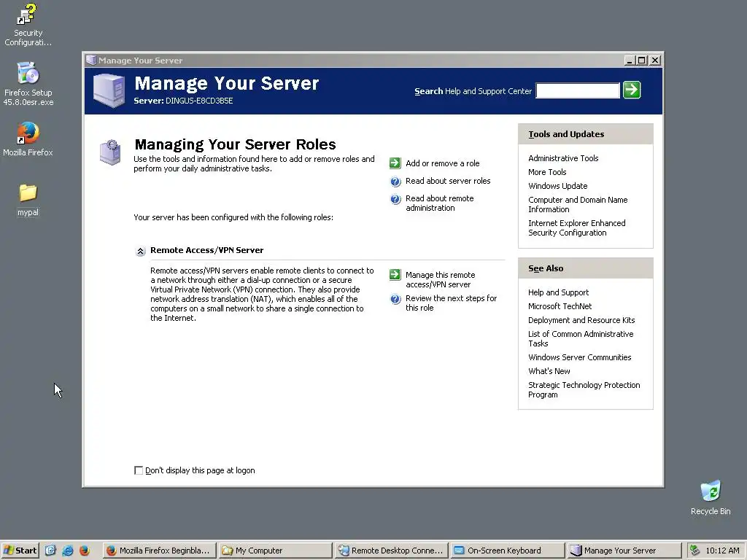Click help icon beside Read about remote administration

pyautogui.click(x=395, y=199)
